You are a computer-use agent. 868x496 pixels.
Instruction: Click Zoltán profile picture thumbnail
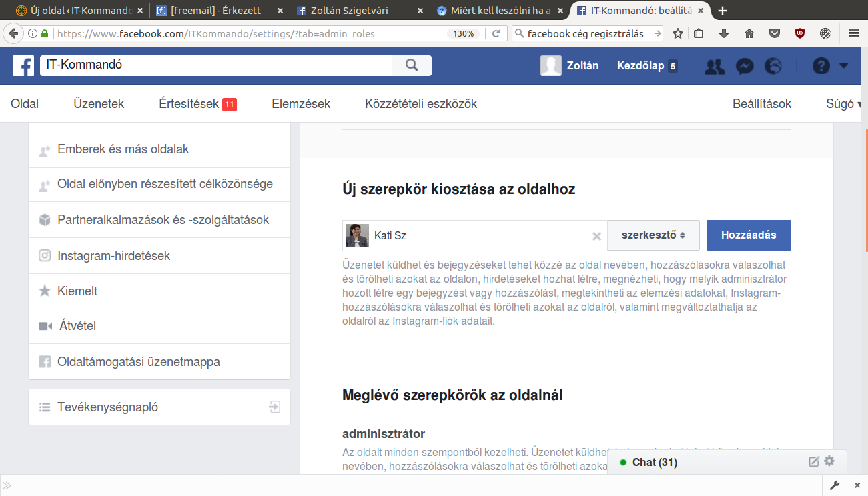pyautogui.click(x=551, y=65)
